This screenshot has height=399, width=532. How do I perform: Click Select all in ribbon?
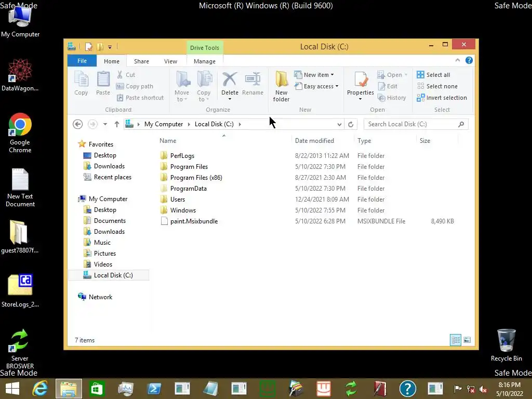click(433, 75)
